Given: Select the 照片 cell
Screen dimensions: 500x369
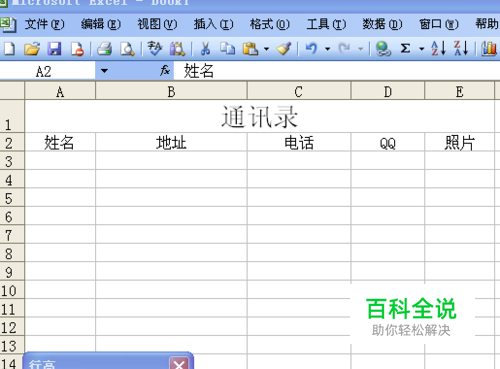Looking at the screenshot, I should point(459,142).
